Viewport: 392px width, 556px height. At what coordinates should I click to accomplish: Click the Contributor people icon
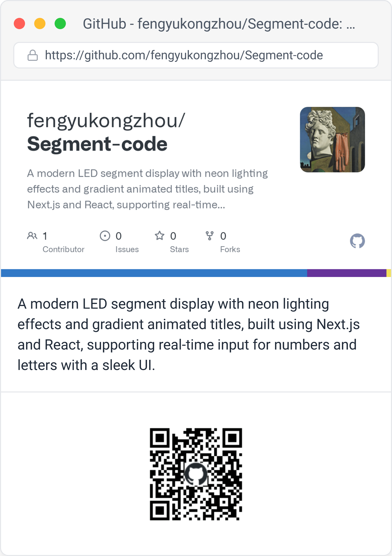[x=32, y=236]
